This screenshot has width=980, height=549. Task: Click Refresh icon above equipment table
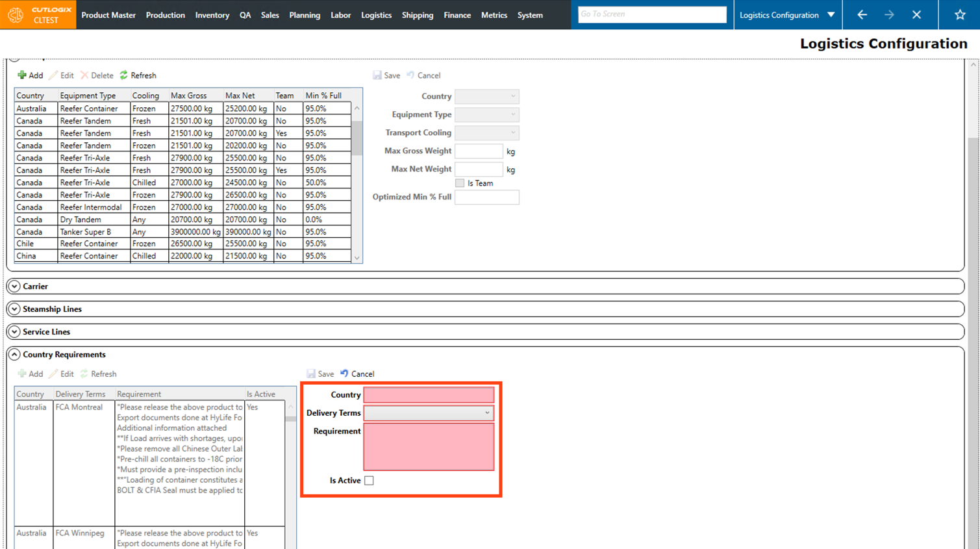click(x=124, y=75)
